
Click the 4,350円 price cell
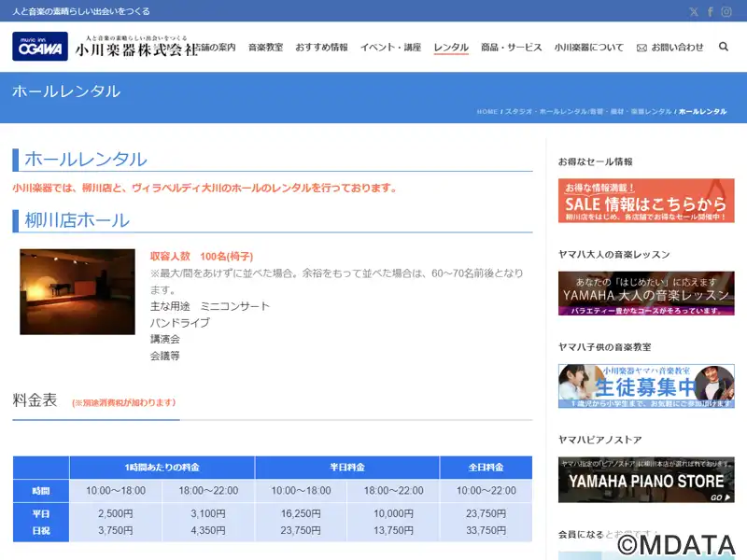[x=208, y=530]
